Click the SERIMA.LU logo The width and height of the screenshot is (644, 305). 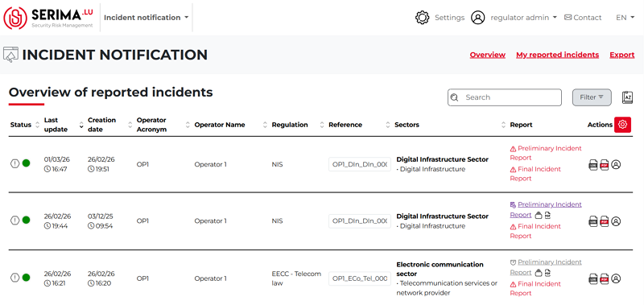(48, 18)
